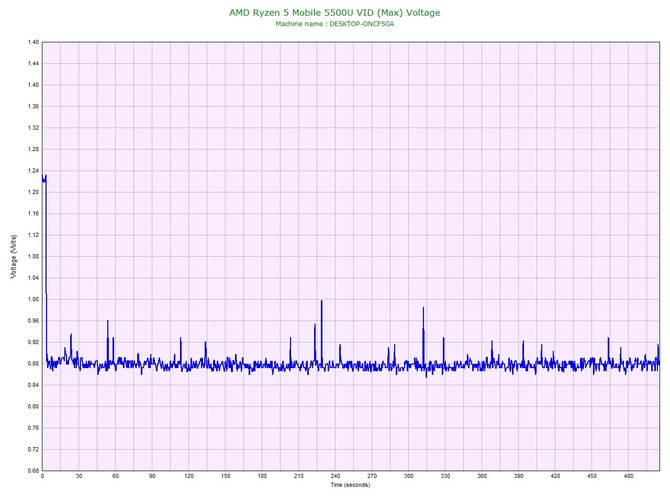Screen dimensions: 670x502
Task: Click the 'Voltage (Volts)' axis title
Action: (x=14, y=256)
